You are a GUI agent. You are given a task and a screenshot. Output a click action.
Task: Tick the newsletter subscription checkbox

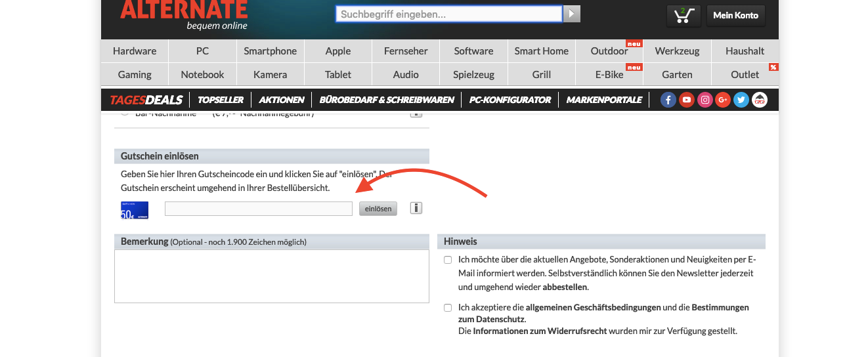tap(448, 260)
